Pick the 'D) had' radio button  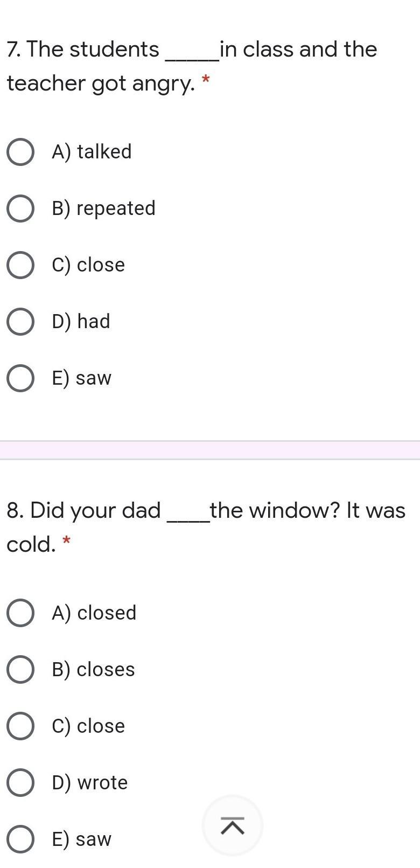click(x=20, y=322)
